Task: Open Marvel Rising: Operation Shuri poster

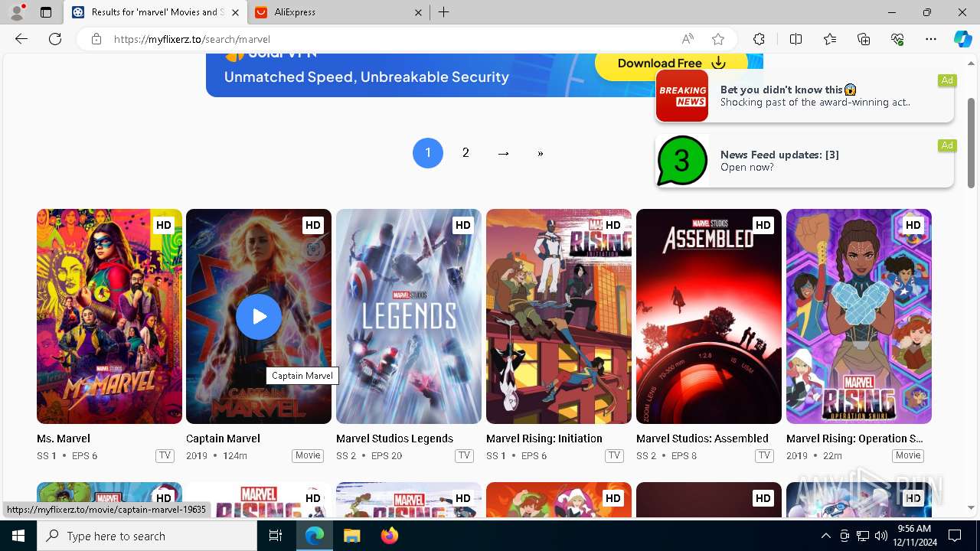Action: click(x=859, y=316)
